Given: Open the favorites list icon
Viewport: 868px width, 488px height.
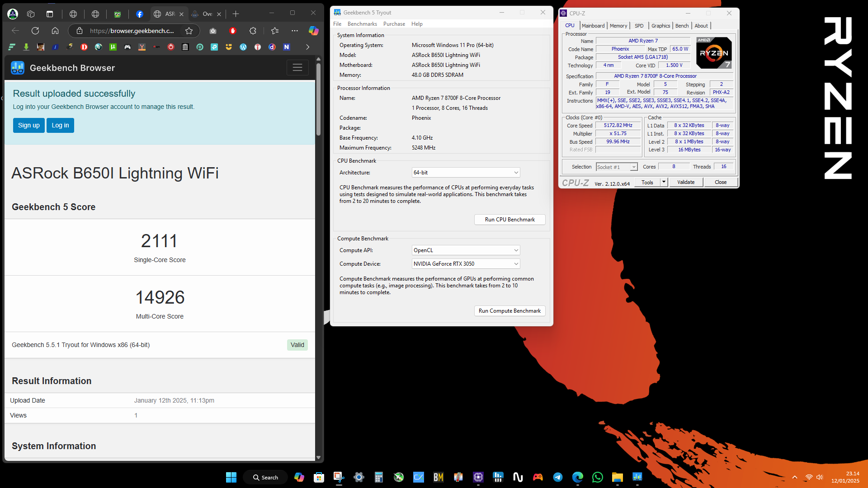Looking at the screenshot, I should pos(275,31).
